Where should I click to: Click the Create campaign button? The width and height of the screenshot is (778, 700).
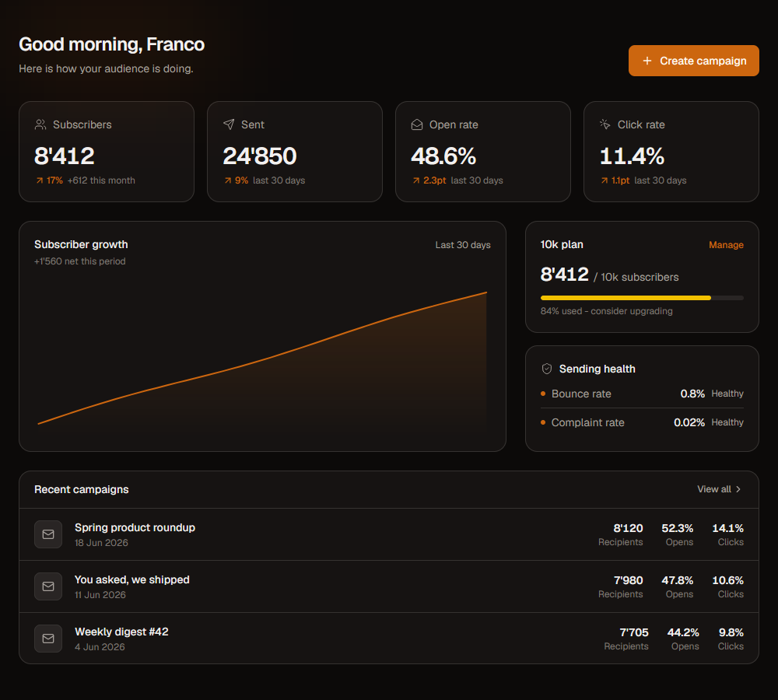693,61
